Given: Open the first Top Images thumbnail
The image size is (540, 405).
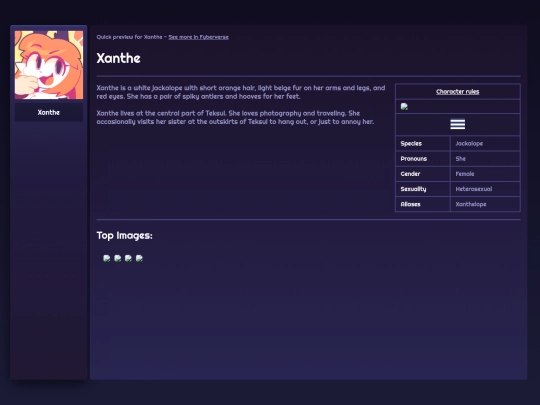Looking at the screenshot, I should (107, 258).
